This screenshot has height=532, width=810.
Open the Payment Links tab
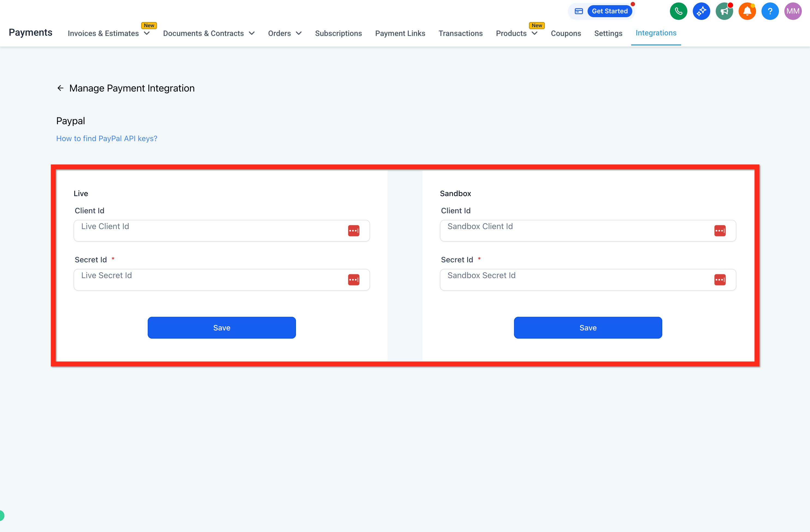click(400, 33)
